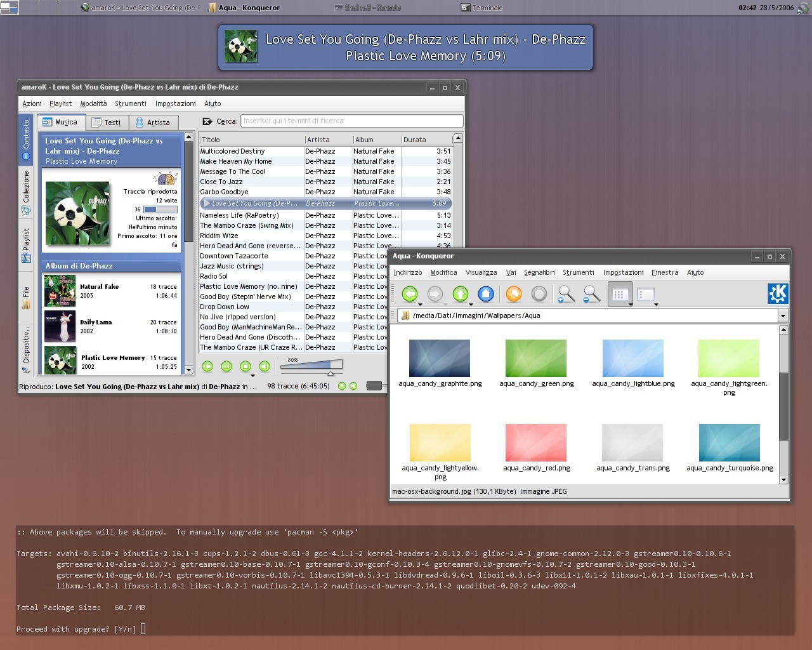Image resolution: width=812 pixels, height=650 pixels.
Task: Open the back history dropdown arrow
Action: pos(420,305)
